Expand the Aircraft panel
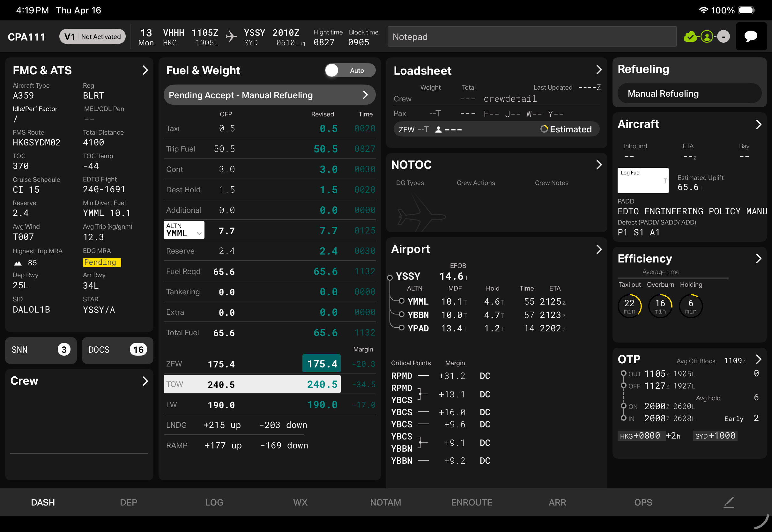772x532 pixels. (x=758, y=124)
